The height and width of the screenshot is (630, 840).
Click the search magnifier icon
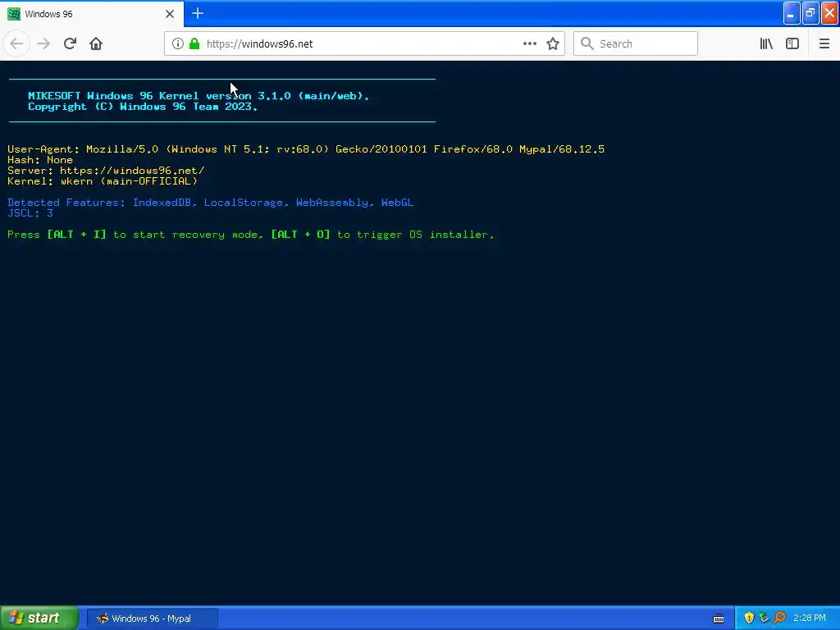click(x=587, y=43)
